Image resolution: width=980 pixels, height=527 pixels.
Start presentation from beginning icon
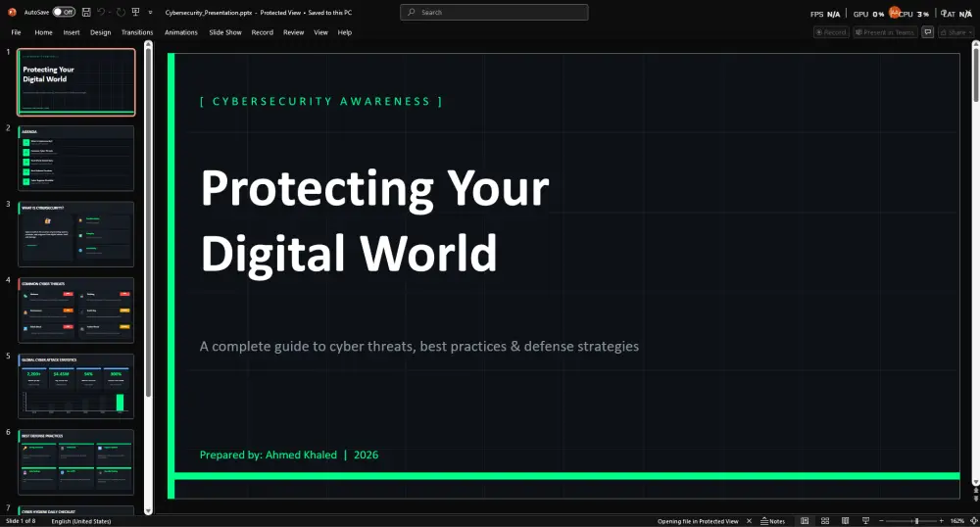135,12
